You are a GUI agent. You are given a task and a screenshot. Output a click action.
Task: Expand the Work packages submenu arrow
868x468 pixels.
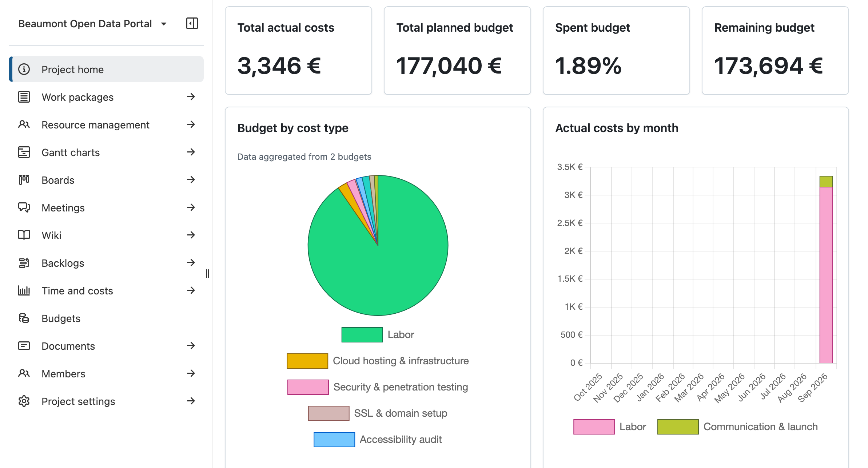(x=191, y=97)
